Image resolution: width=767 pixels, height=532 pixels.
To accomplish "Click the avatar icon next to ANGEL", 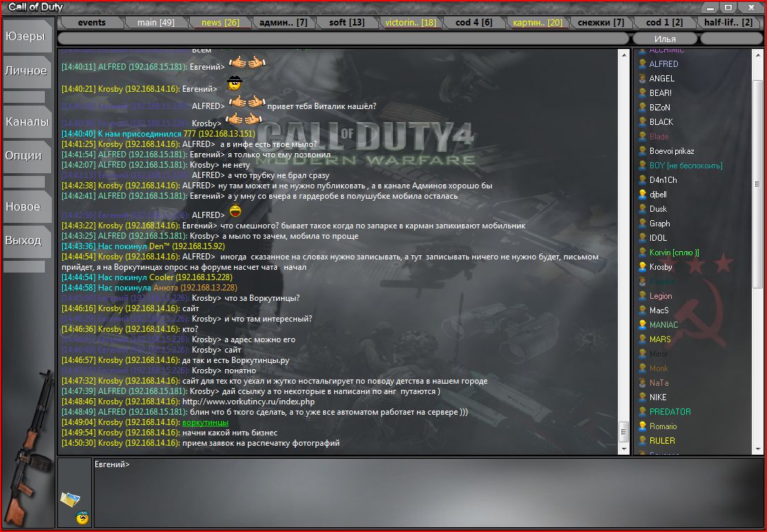I will [642, 79].
